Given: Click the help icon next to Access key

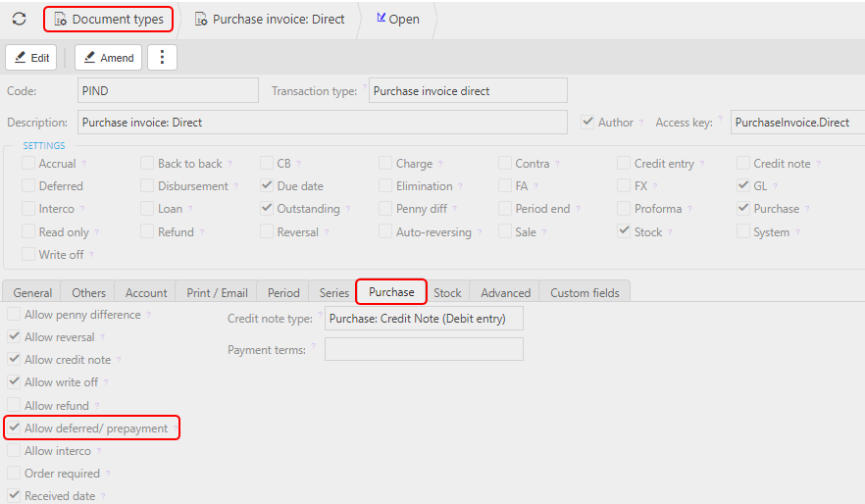Looking at the screenshot, I should coord(720,118).
